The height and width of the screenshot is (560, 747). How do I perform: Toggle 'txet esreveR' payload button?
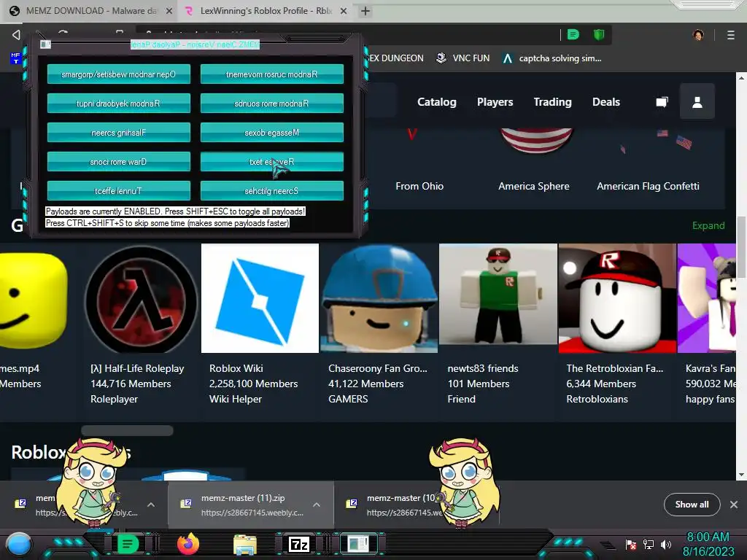pyautogui.click(x=271, y=161)
